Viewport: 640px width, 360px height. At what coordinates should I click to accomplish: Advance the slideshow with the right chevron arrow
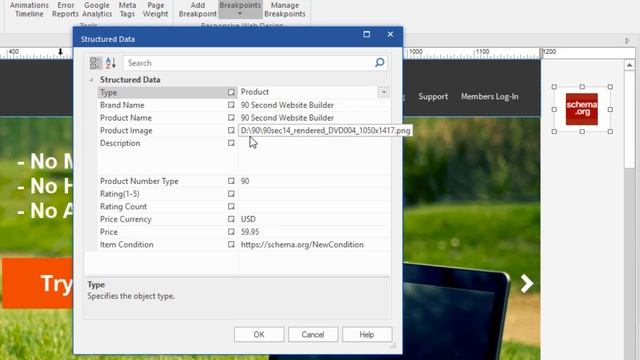click(527, 283)
